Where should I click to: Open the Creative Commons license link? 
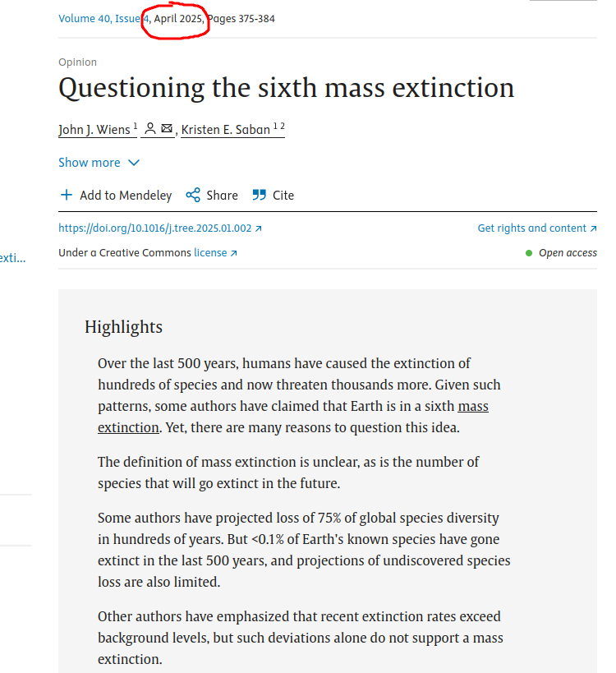[210, 253]
